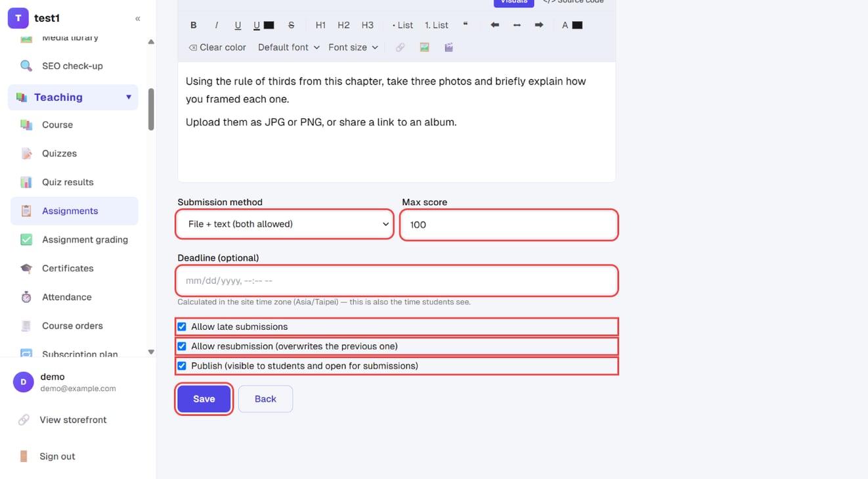Open Course orders in the sidebar
The width and height of the screenshot is (868, 479).
point(74,326)
